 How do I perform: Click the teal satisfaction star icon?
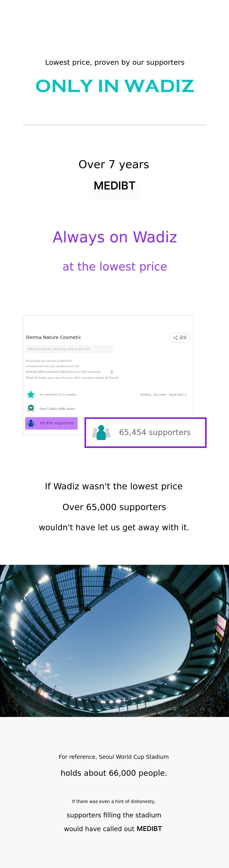pyautogui.click(x=31, y=394)
